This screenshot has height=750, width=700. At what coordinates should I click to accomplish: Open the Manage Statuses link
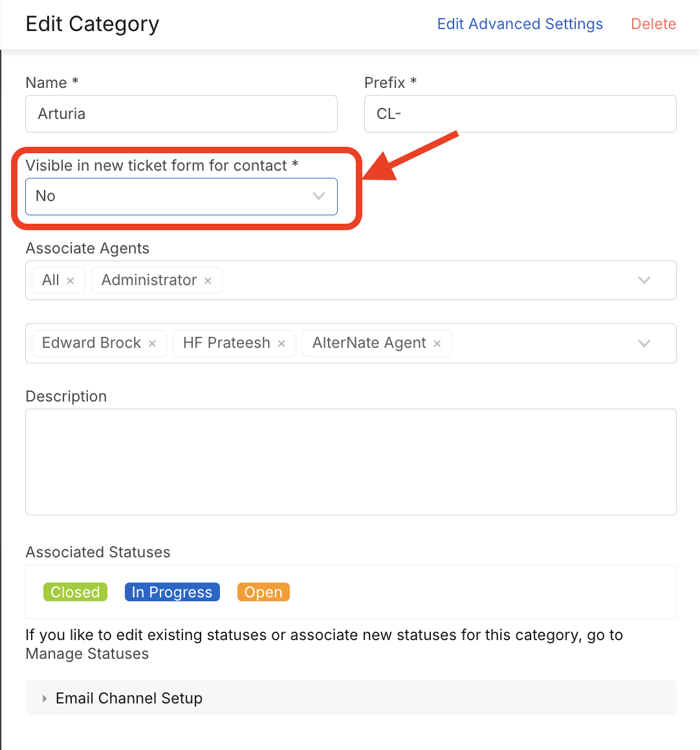pos(87,654)
